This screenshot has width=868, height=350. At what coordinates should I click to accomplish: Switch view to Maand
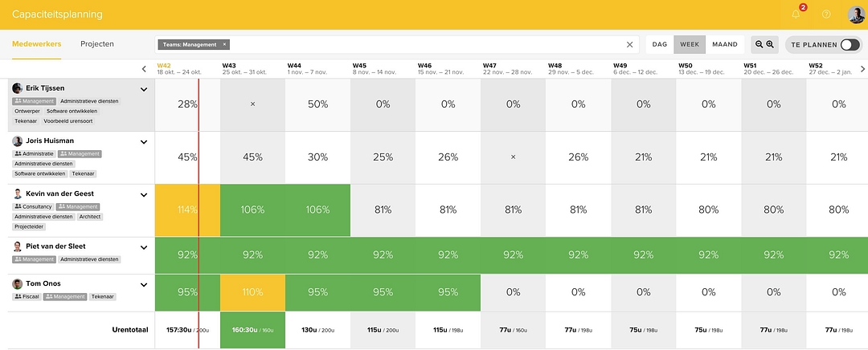tap(725, 45)
